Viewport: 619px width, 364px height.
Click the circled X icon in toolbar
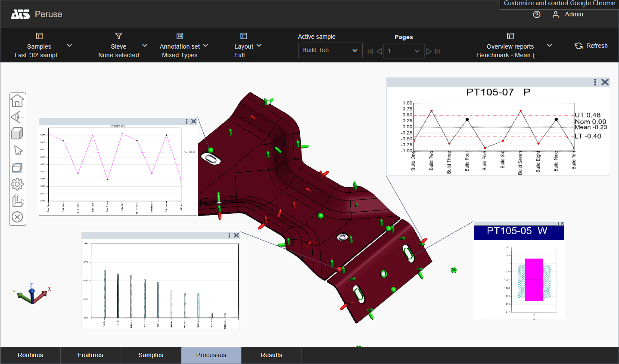tap(17, 217)
